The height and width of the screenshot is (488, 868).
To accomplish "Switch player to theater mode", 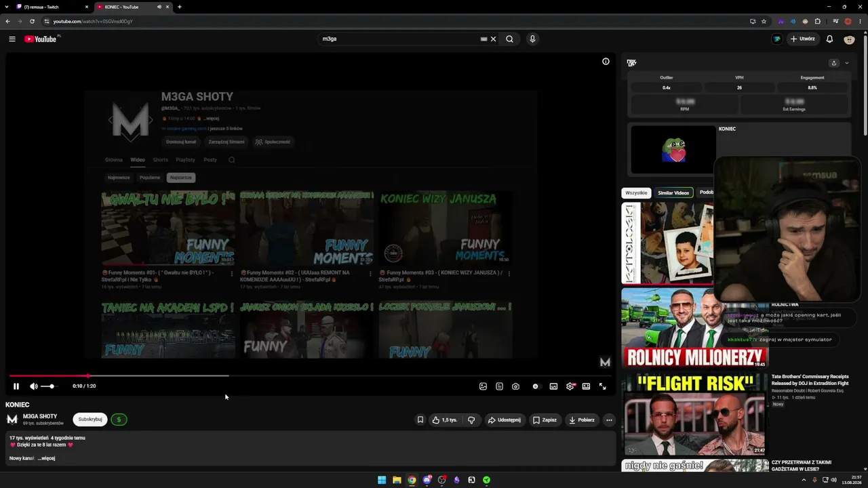I will [586, 386].
